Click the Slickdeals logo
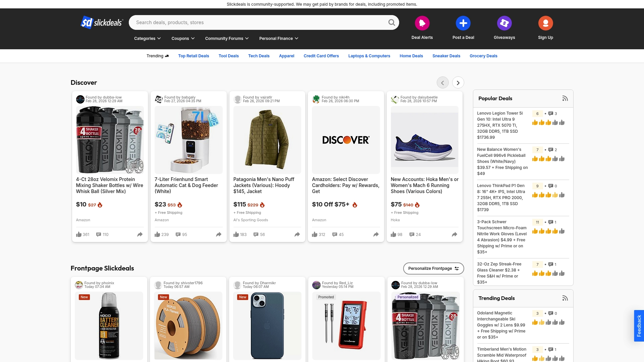Viewport: 644px width, 362px height. [x=101, y=22]
